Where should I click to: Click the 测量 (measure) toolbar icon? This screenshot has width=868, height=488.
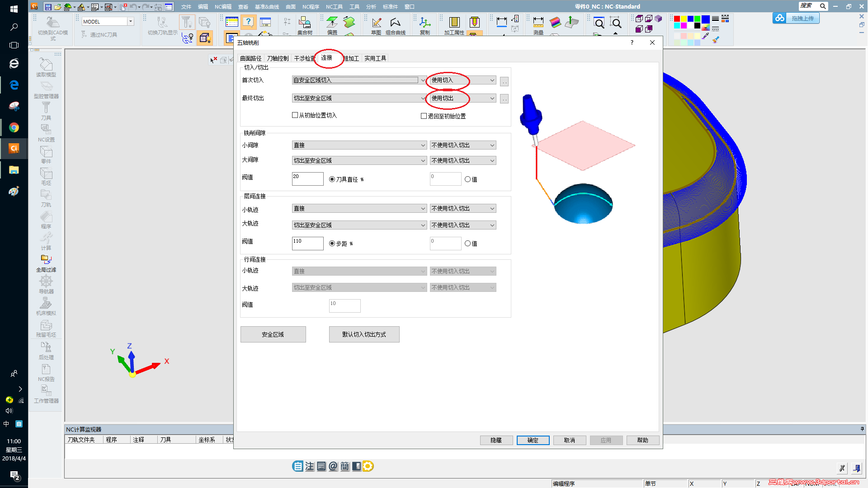pos(538,25)
